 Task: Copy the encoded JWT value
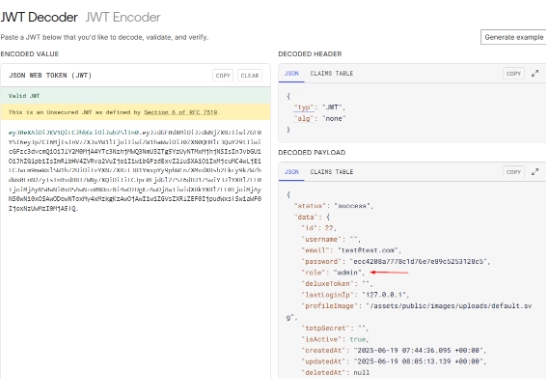[223, 75]
